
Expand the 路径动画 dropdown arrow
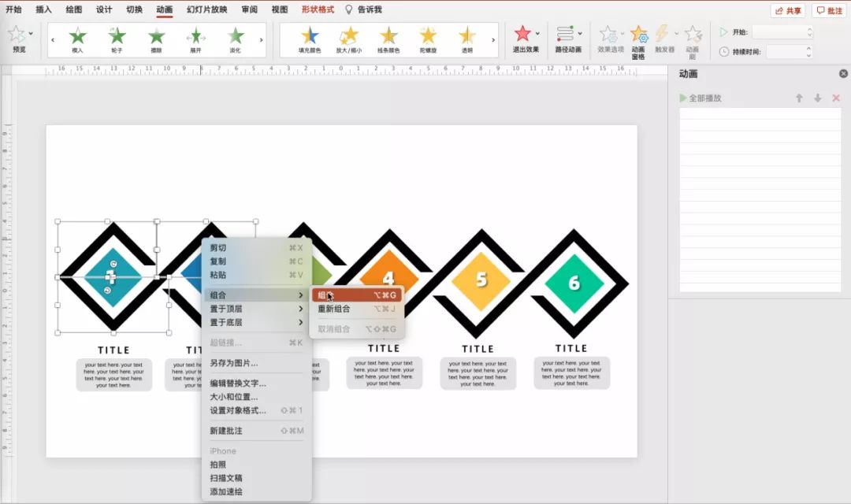[580, 34]
